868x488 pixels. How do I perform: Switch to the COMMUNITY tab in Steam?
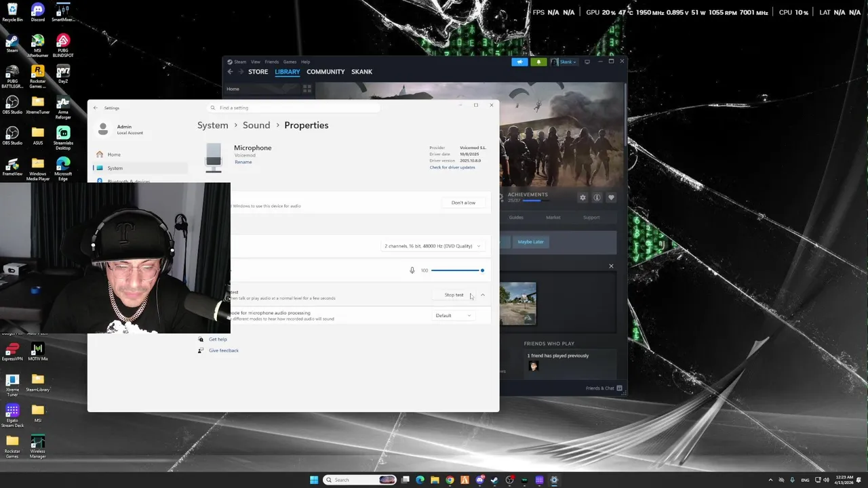[x=325, y=72]
